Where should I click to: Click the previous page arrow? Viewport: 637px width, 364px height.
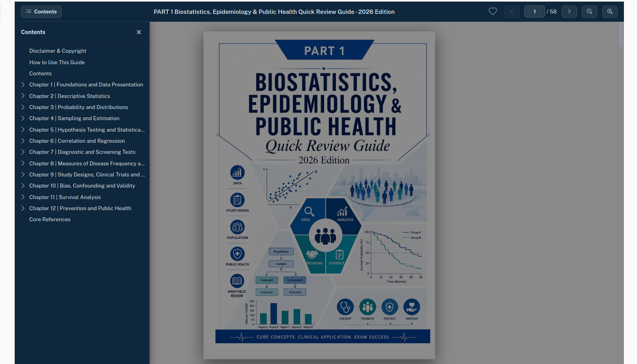512,11
